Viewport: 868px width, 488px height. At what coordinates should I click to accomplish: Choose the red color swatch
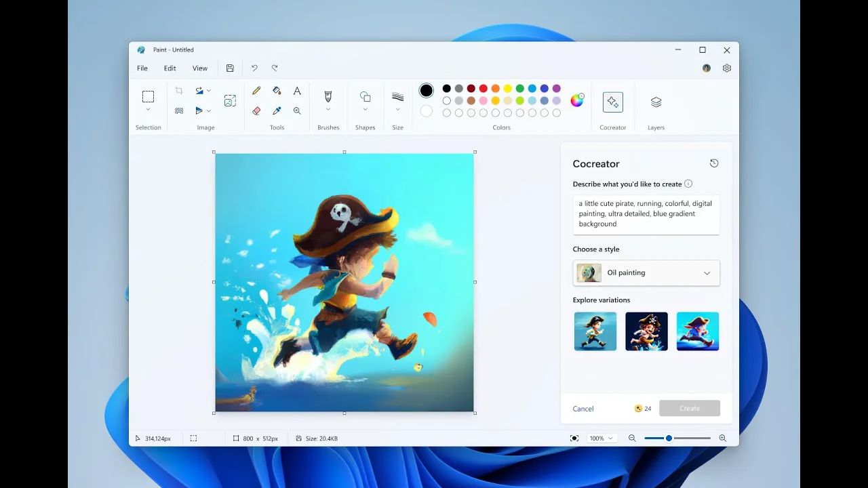click(484, 88)
